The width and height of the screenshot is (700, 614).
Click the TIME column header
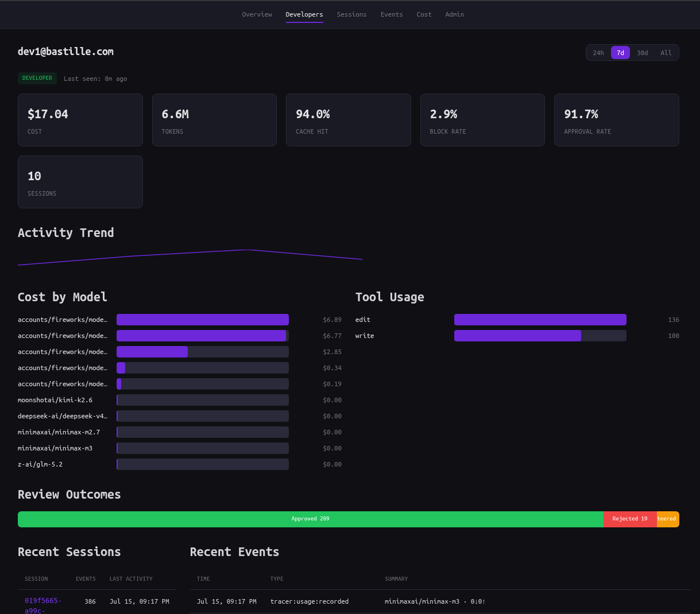(x=203, y=579)
